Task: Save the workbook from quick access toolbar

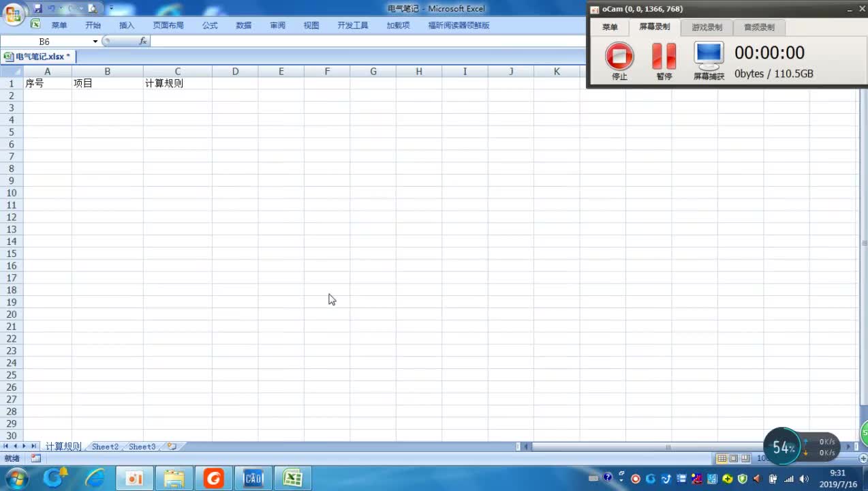Action: point(37,9)
